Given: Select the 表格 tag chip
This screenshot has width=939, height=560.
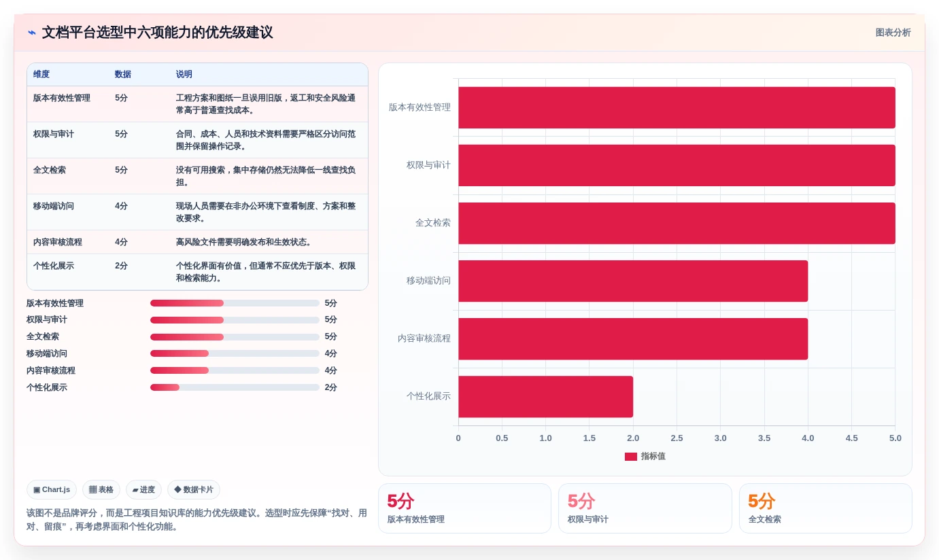Looking at the screenshot, I should (x=101, y=490).
